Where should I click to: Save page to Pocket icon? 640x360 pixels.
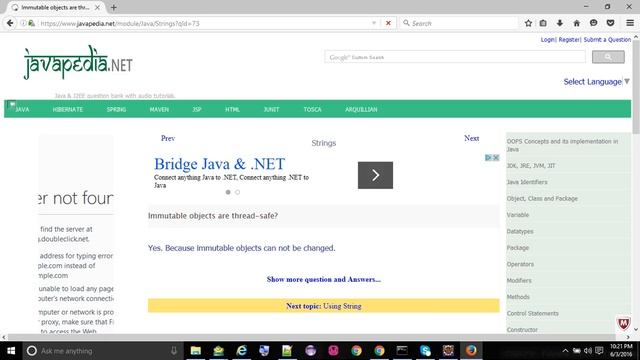coord(611,23)
